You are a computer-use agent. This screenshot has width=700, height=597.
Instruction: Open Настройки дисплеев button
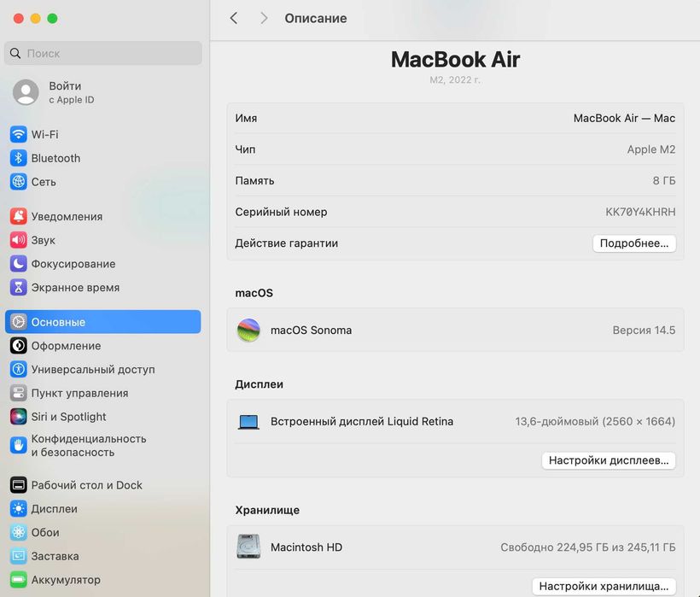pos(609,460)
